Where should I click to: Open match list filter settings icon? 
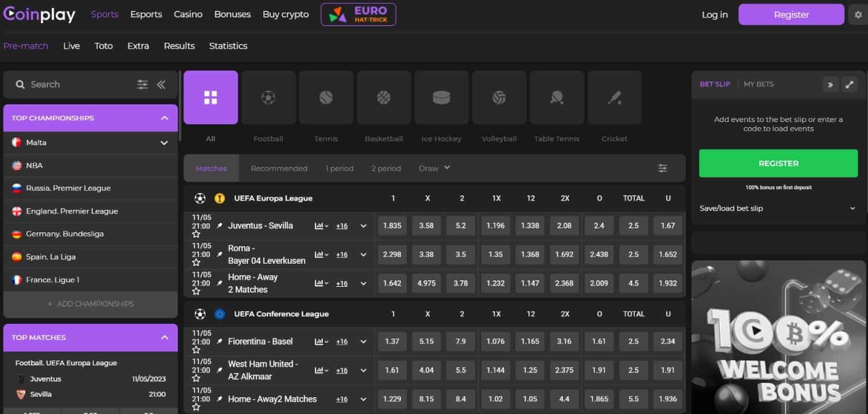click(x=663, y=168)
